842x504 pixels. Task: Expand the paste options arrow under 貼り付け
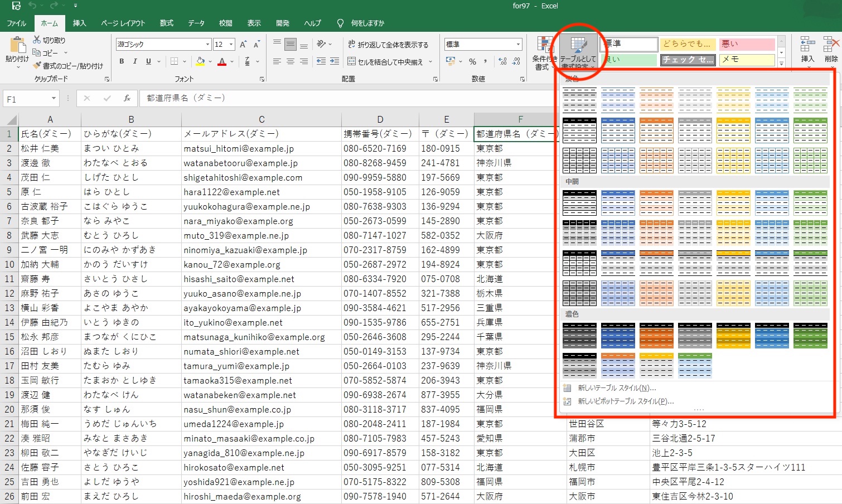click(x=17, y=67)
